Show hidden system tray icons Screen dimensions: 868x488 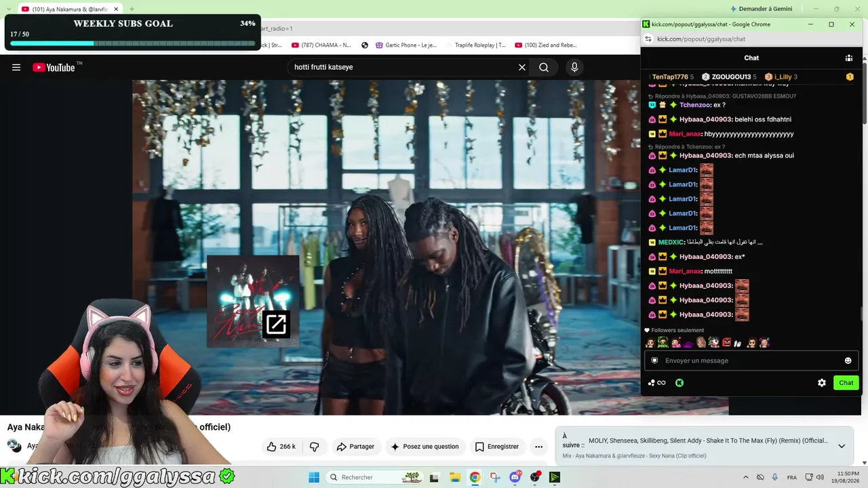(x=746, y=477)
